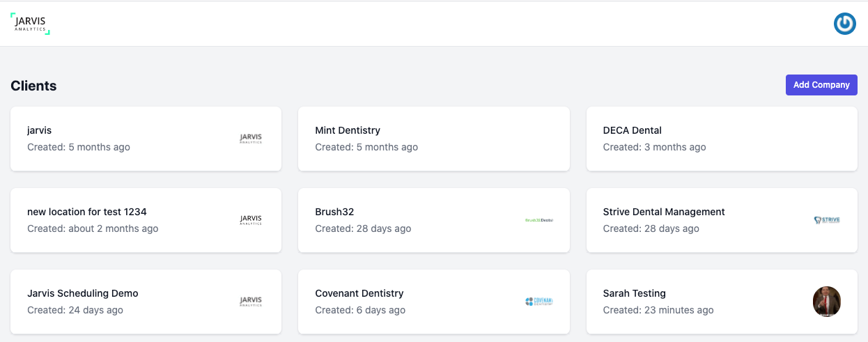Click the Brush32 Dental logo

coord(538,220)
